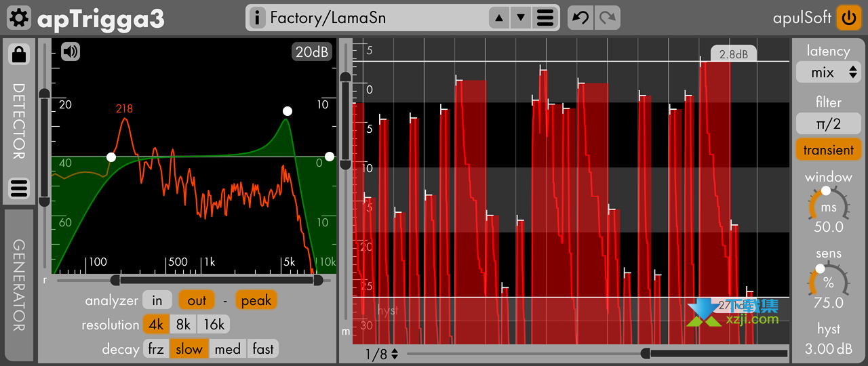Click the hyst value 3.00 dB
868x366 pixels.
(829, 349)
